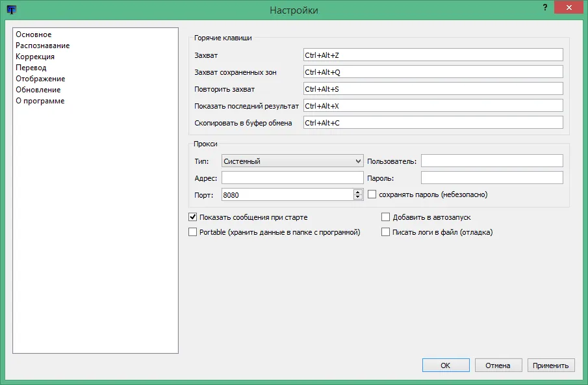Enable Писать логи в файл (отладка)
Viewport: 588px width, 385px height.
pyautogui.click(x=385, y=232)
